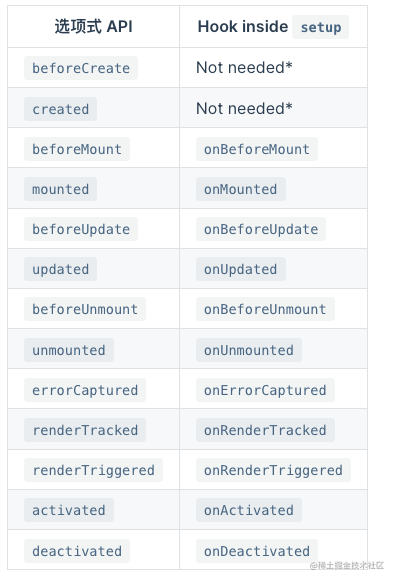Image resolution: width=397 pixels, height=583 pixels.
Task: Click the first Not needed* text
Action: click(244, 68)
